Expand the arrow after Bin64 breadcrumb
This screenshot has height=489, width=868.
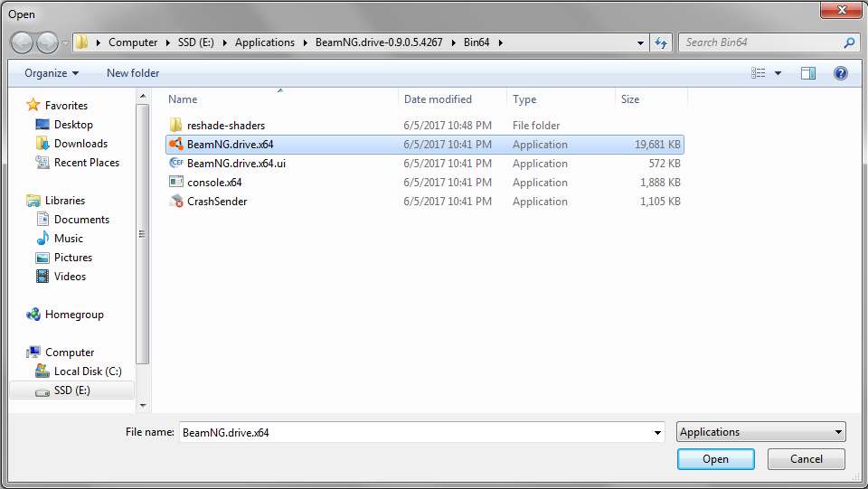(500, 42)
